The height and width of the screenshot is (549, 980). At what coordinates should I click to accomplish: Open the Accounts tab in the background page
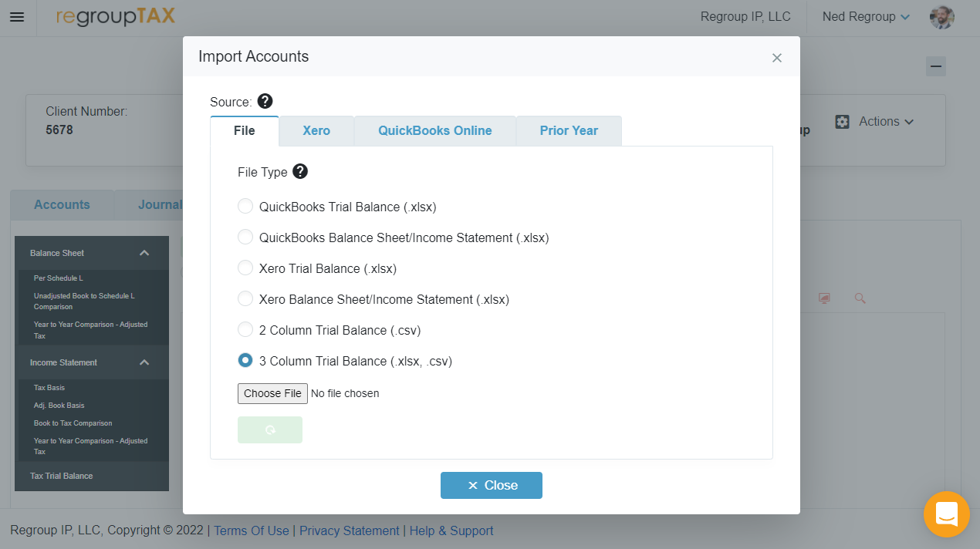(62, 204)
